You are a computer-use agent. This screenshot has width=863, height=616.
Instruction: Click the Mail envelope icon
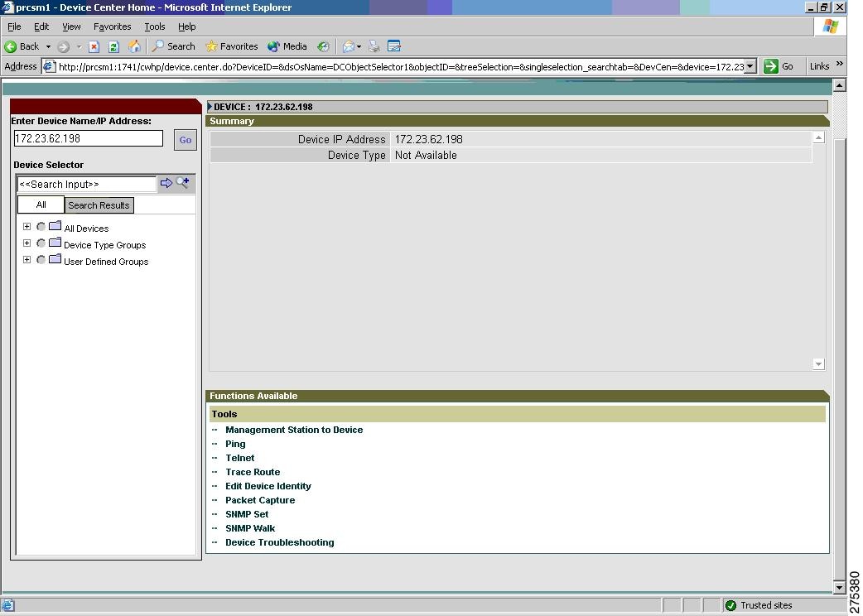[x=349, y=46]
